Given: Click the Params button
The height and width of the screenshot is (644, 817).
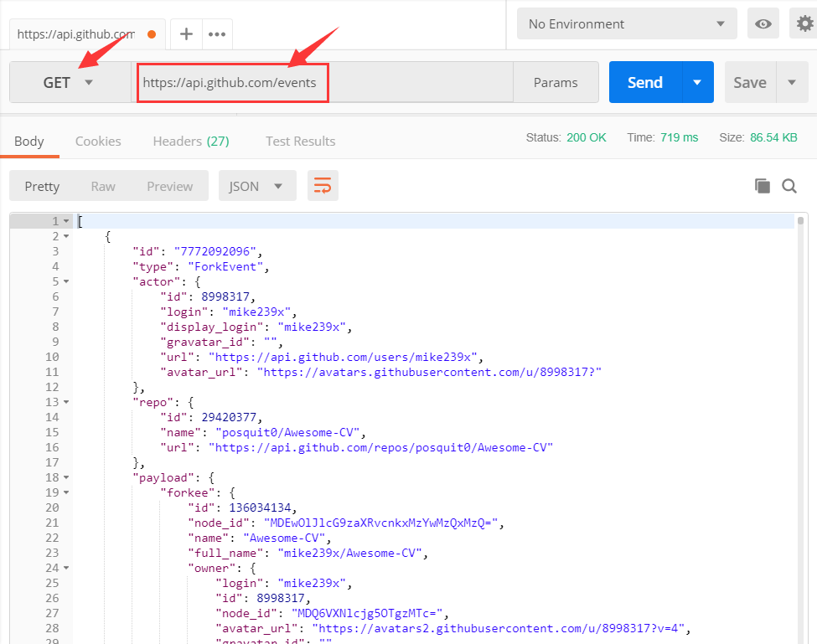Looking at the screenshot, I should click(556, 82).
